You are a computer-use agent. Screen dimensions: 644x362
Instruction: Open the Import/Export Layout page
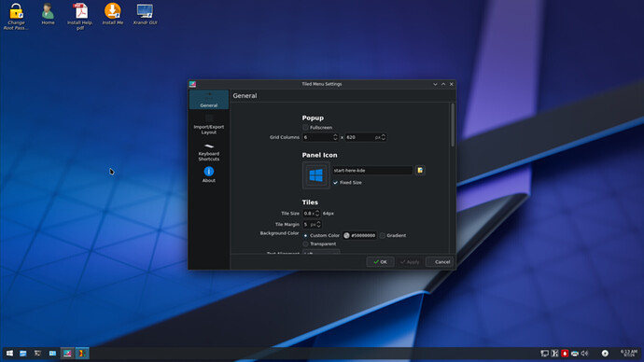209,125
